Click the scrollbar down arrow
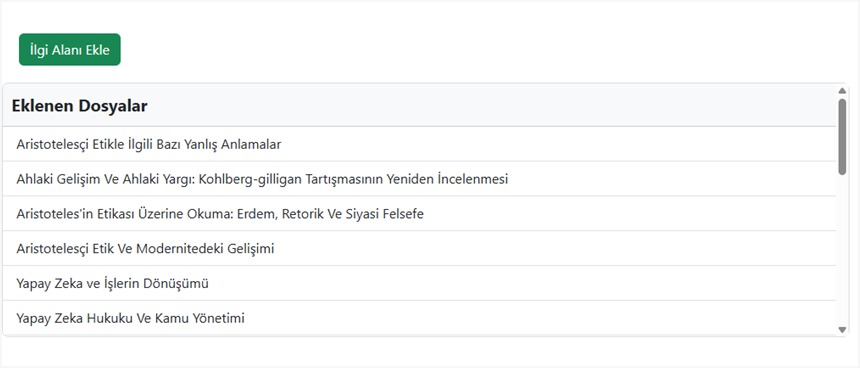The height and width of the screenshot is (368, 860). pyautogui.click(x=842, y=330)
